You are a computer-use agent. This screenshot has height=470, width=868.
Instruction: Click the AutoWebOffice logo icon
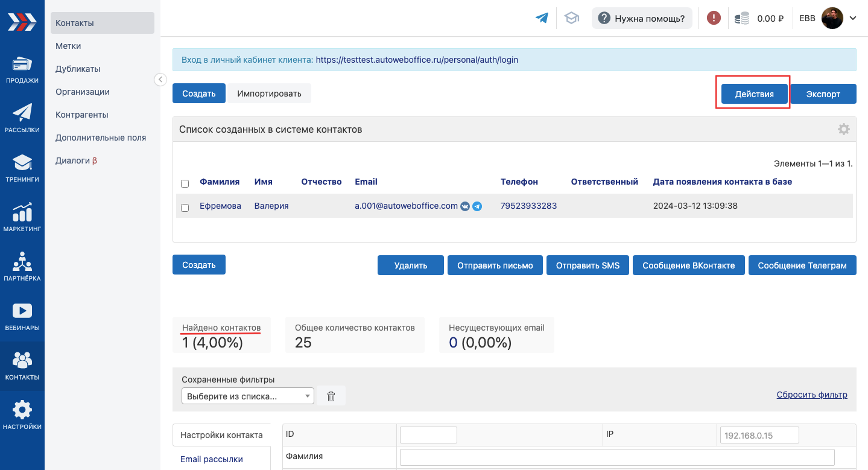tap(22, 22)
